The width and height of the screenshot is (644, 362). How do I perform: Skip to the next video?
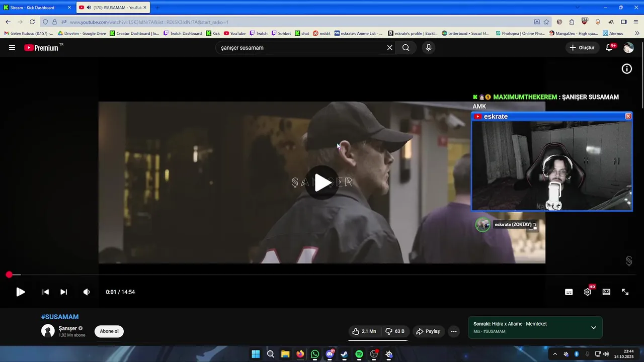[63, 292]
